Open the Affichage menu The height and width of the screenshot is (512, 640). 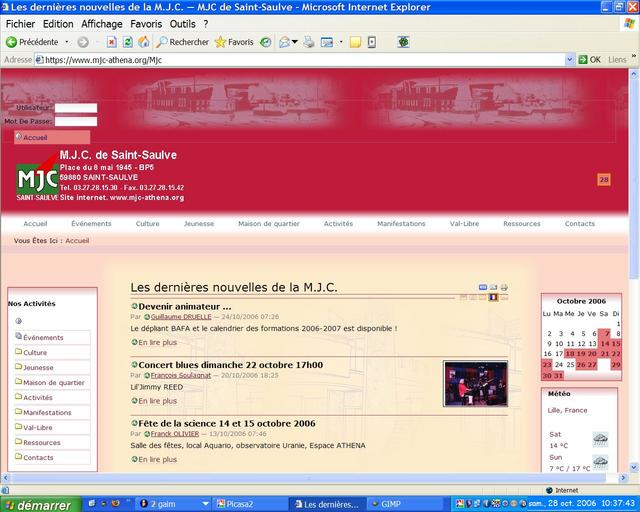[x=102, y=24]
